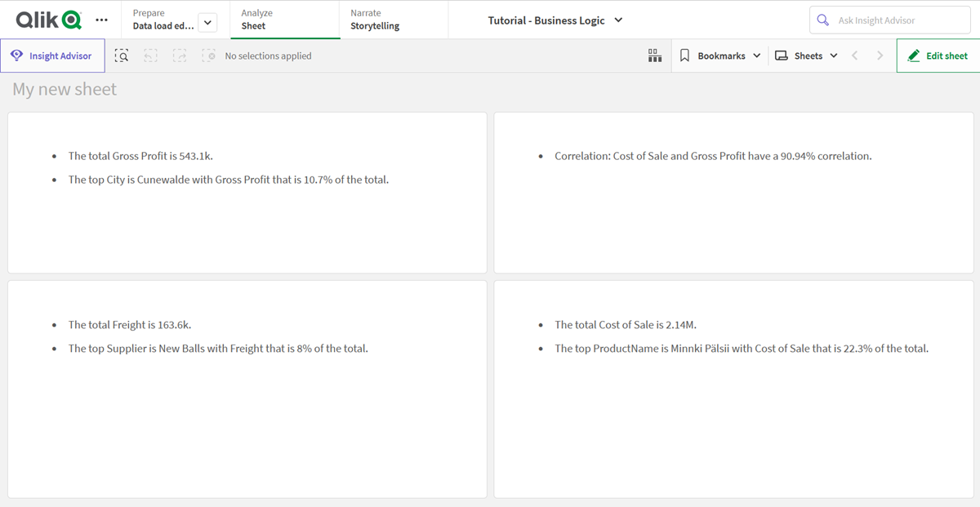Screen dimensions: 980x507
Task: Open the Bookmarks dropdown
Action: 720,56
